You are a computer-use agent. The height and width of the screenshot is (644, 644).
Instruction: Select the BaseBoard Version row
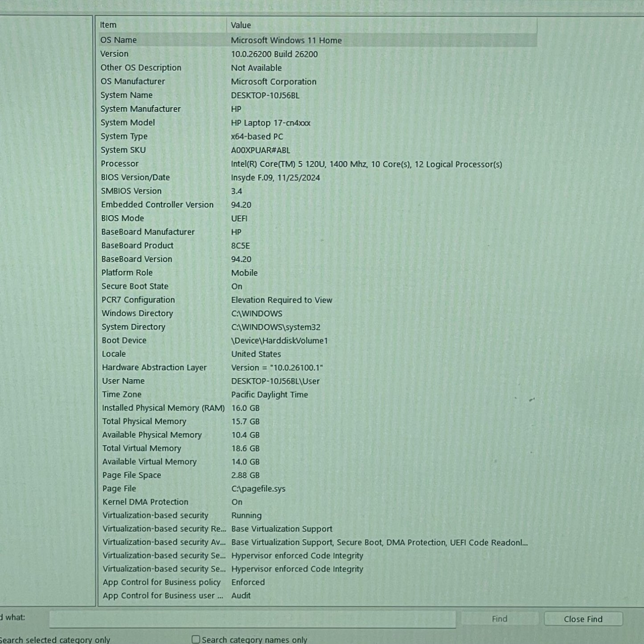tap(317, 259)
